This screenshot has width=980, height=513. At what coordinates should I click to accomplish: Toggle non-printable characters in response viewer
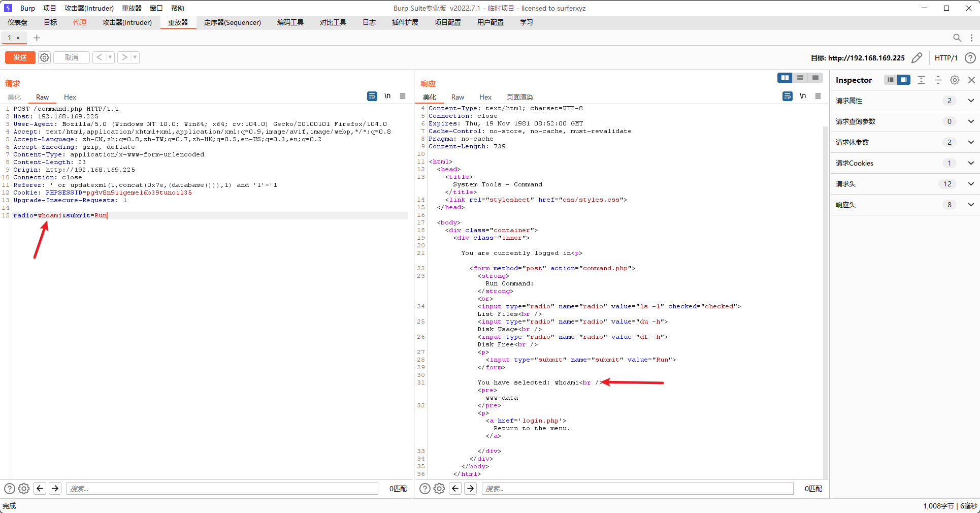point(803,96)
